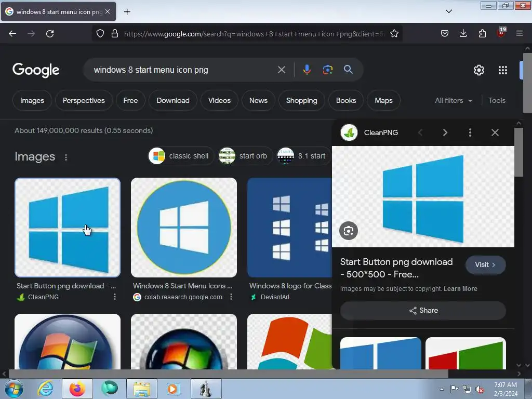The width and height of the screenshot is (532, 399).
Task: Switch to the Maps filter
Action: tap(384, 100)
